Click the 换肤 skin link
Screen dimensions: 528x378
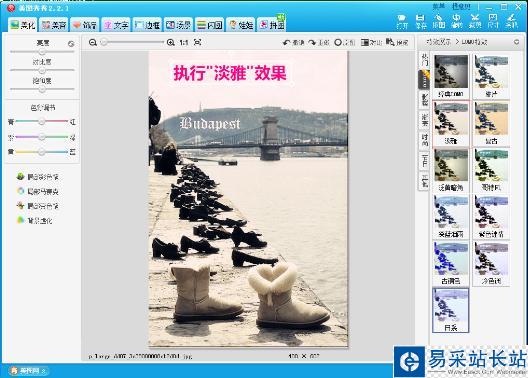coord(438,6)
